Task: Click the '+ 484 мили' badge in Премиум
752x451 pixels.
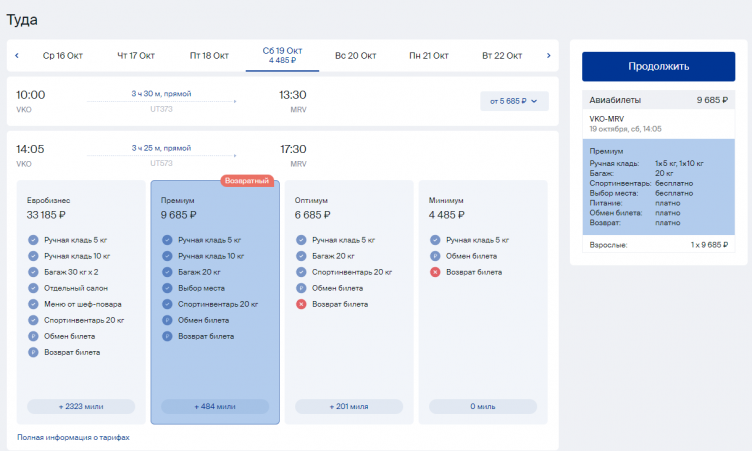Action: pos(215,407)
